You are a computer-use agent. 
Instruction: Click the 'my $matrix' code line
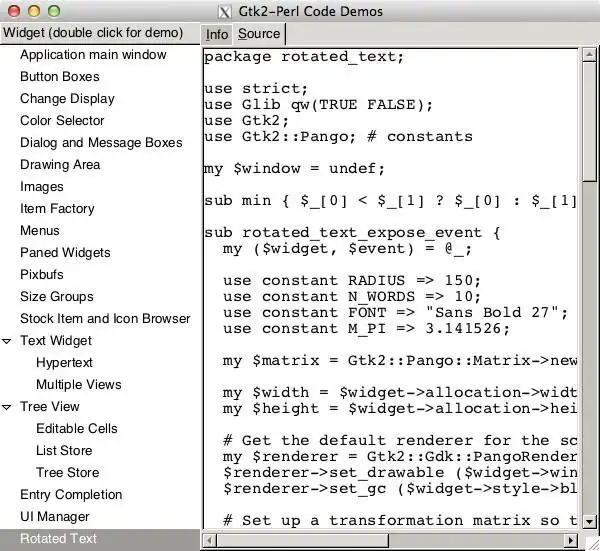[400, 361]
